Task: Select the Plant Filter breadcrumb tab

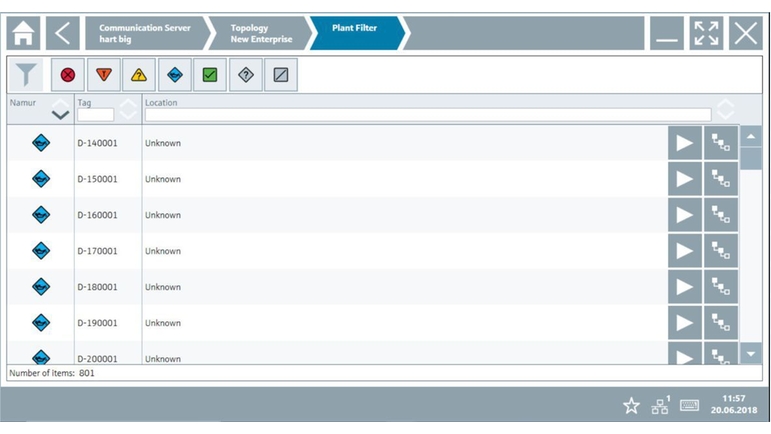Action: pyautogui.click(x=355, y=33)
